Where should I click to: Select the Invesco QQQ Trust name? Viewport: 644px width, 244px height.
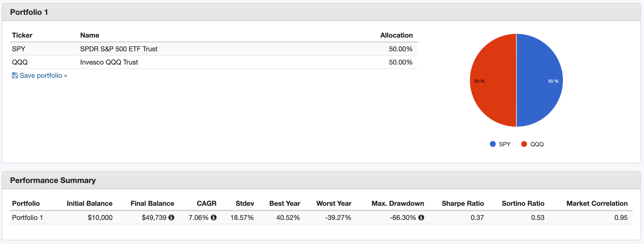109,62
